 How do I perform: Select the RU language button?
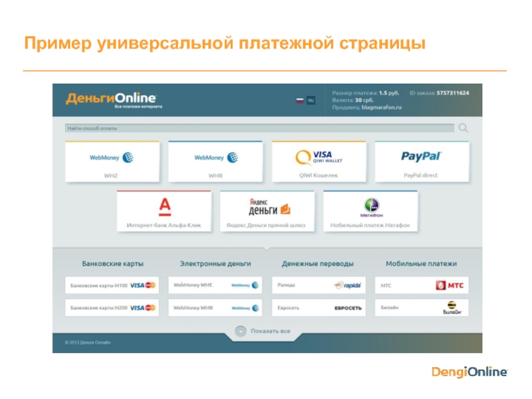click(311, 100)
